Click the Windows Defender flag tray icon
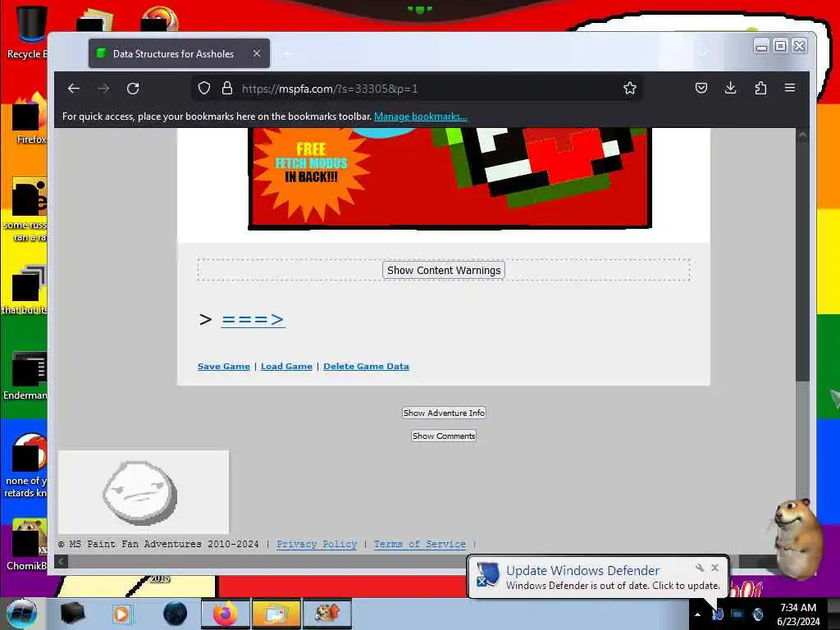Image resolution: width=840 pixels, height=630 pixels. point(718,614)
